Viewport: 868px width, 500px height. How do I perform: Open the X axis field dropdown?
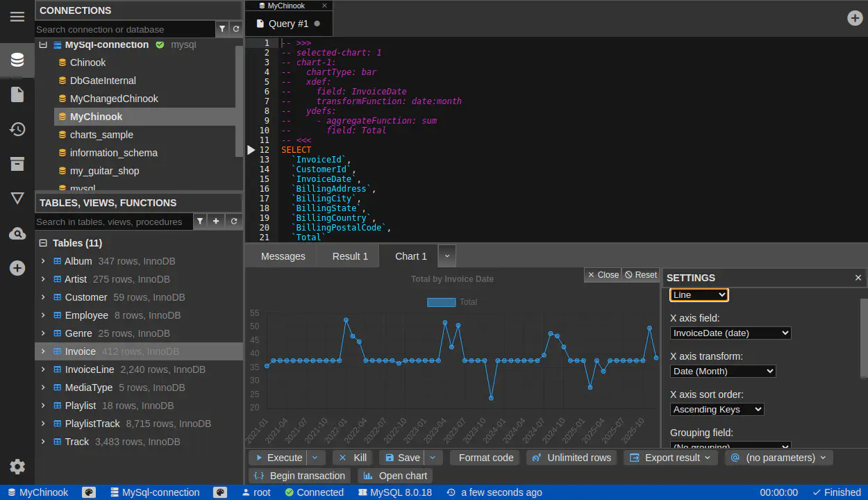pos(731,333)
